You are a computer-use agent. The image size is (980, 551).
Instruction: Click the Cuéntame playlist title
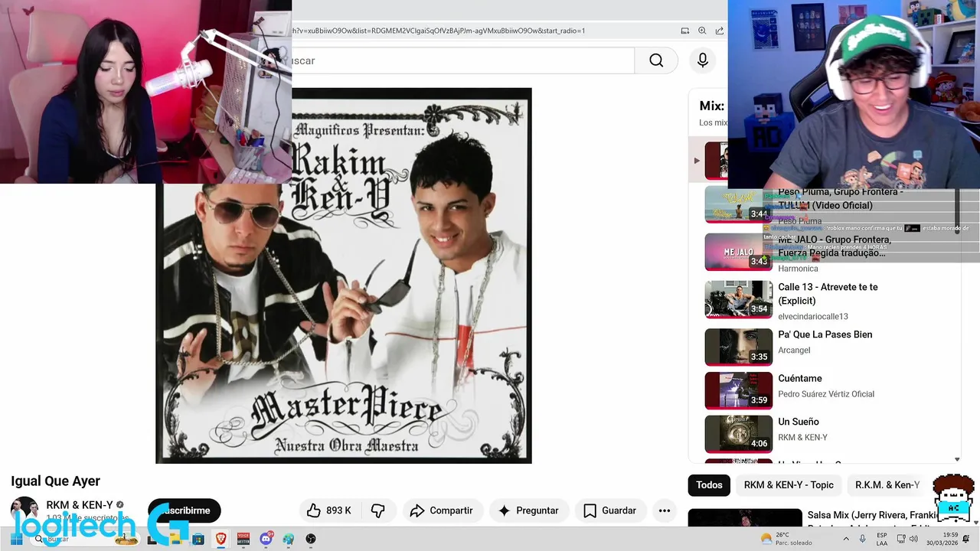pos(800,378)
